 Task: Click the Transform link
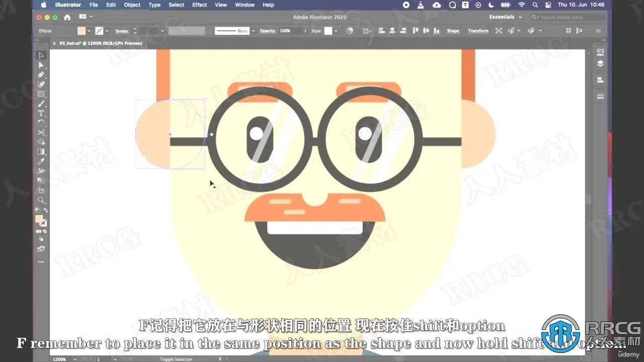478,31
